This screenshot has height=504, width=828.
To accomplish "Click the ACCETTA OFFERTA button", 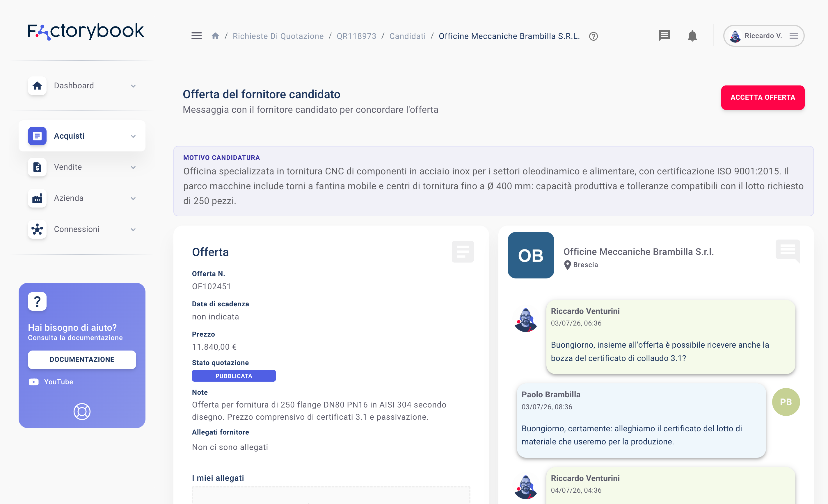I will point(763,98).
